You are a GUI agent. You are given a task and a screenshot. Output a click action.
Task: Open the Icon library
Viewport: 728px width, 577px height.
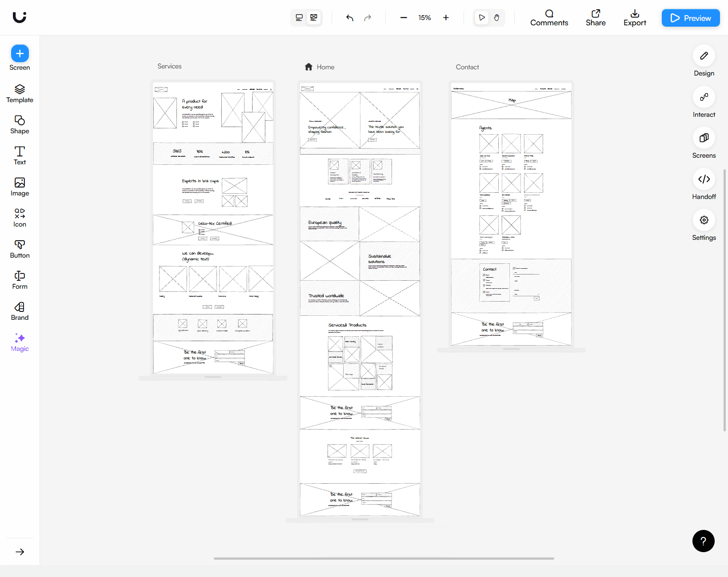pyautogui.click(x=20, y=218)
